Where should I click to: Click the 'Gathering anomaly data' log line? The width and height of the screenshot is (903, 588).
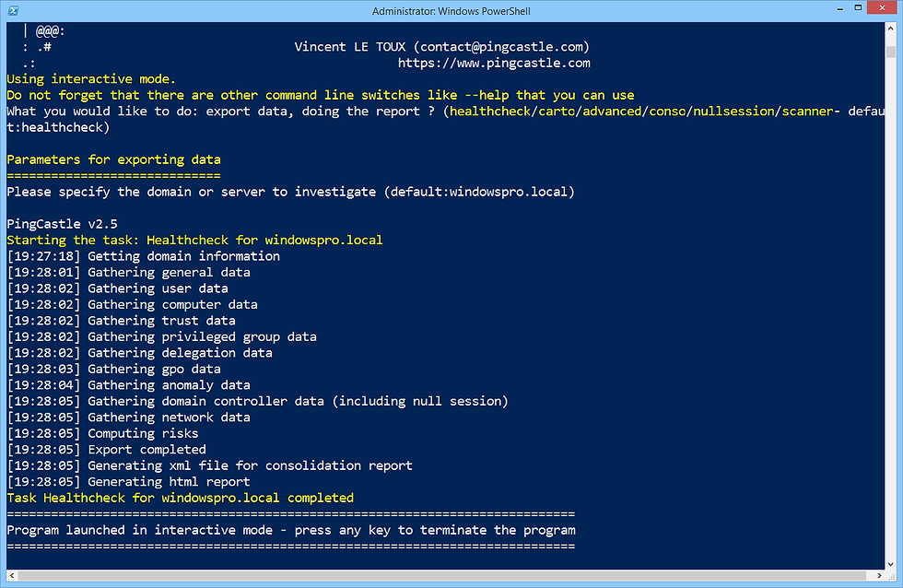tap(128, 385)
